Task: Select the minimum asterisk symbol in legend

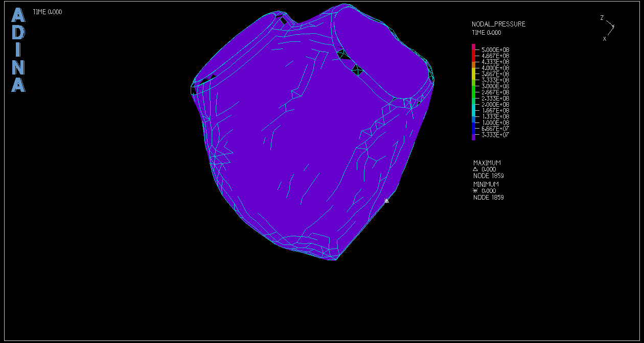Action: [475, 190]
